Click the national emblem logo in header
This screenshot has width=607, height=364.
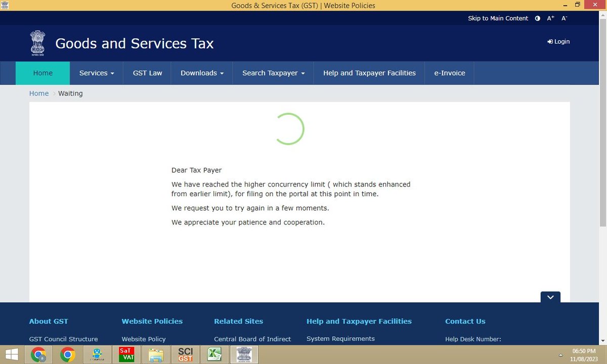point(37,43)
